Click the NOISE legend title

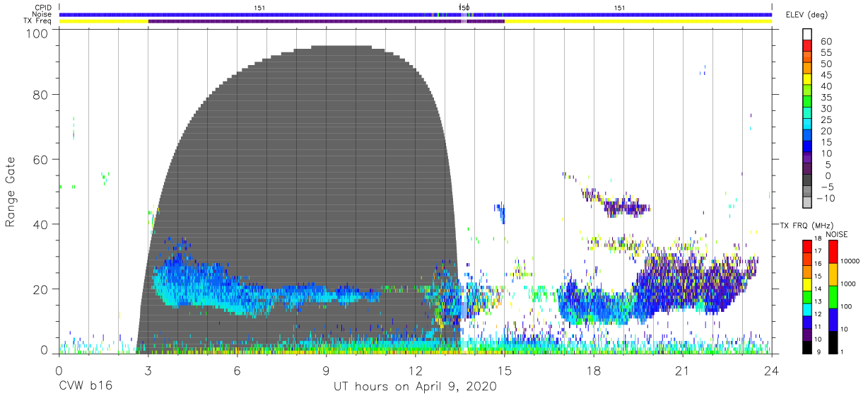tap(837, 234)
